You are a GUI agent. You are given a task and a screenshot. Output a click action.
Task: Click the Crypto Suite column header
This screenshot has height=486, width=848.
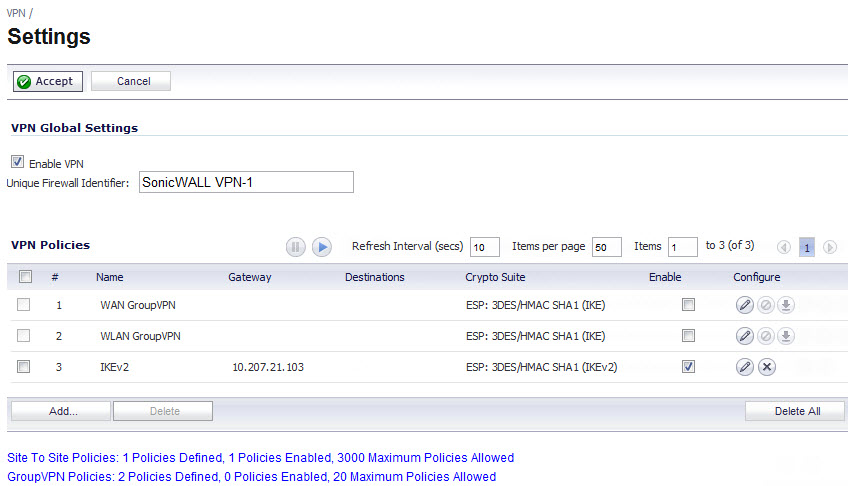495,277
